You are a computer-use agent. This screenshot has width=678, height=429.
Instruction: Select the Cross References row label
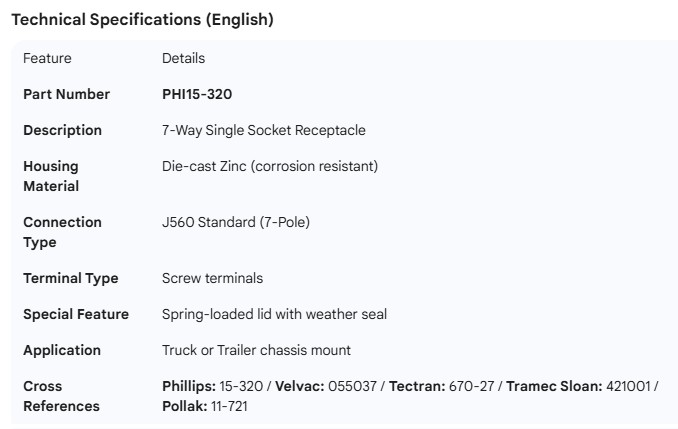(x=61, y=396)
